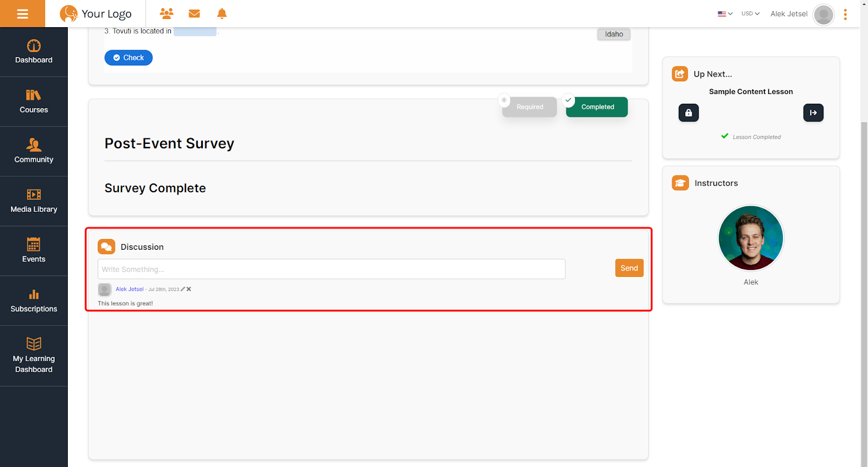
Task: Open Courses in sidebar
Action: 34,102
